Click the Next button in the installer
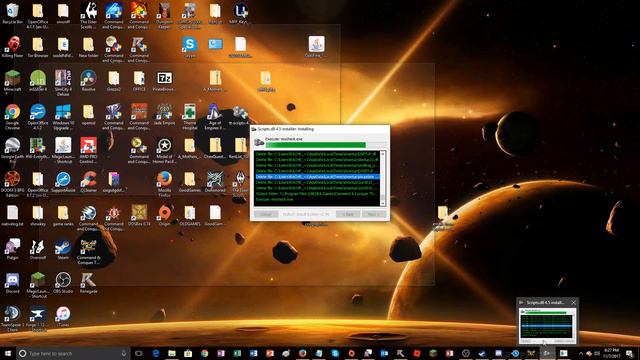 click(x=374, y=214)
